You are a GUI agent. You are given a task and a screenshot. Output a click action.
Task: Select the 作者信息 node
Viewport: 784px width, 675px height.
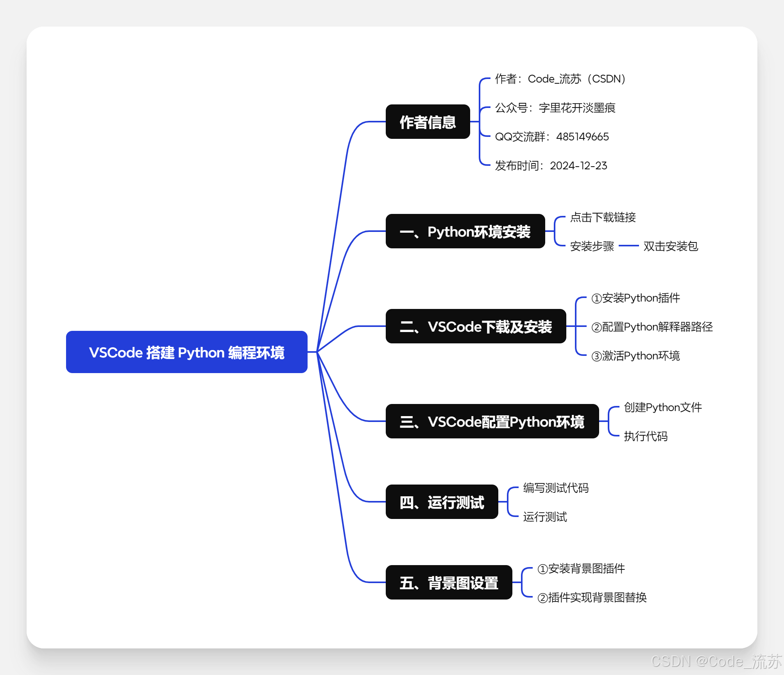428,122
